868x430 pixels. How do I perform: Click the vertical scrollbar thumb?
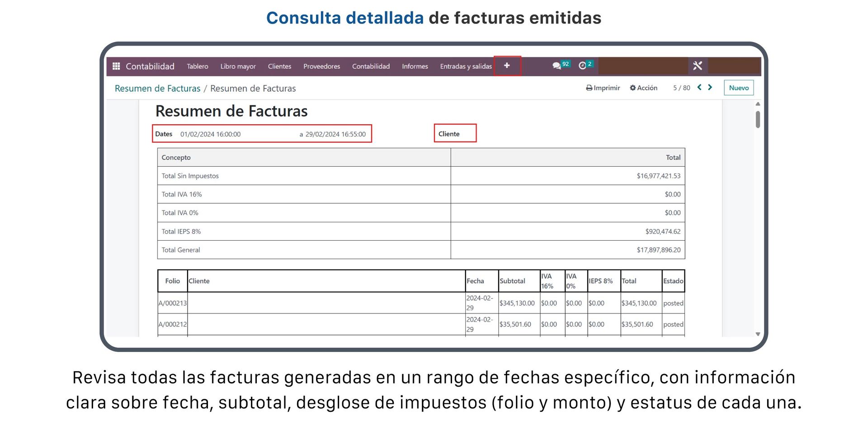(758, 119)
